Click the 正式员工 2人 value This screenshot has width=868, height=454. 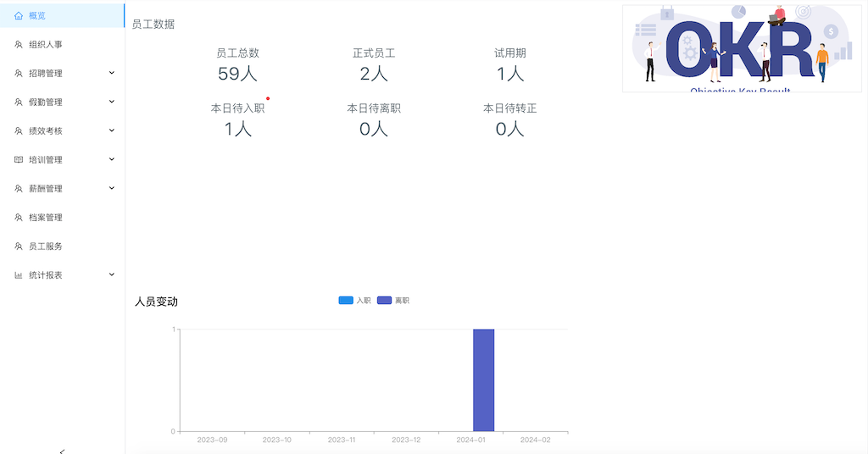click(374, 74)
